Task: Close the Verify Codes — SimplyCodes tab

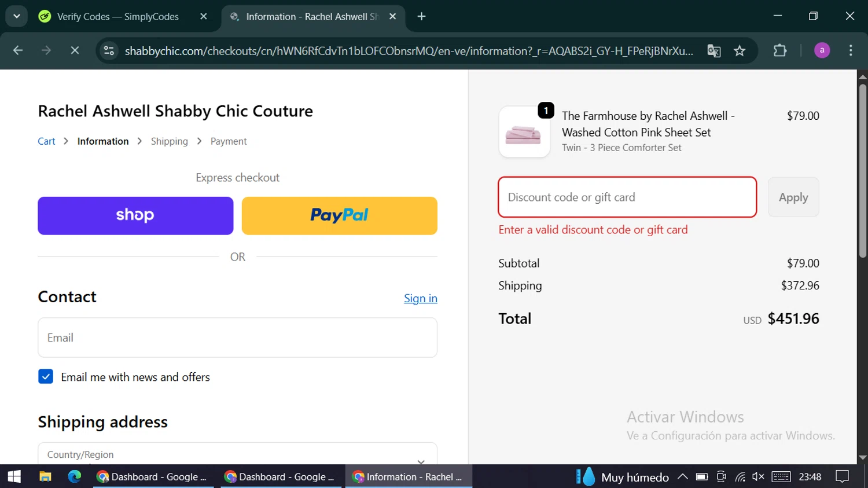Action: tap(203, 17)
